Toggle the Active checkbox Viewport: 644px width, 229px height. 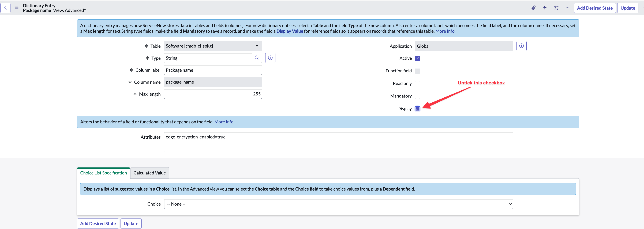pyautogui.click(x=417, y=58)
